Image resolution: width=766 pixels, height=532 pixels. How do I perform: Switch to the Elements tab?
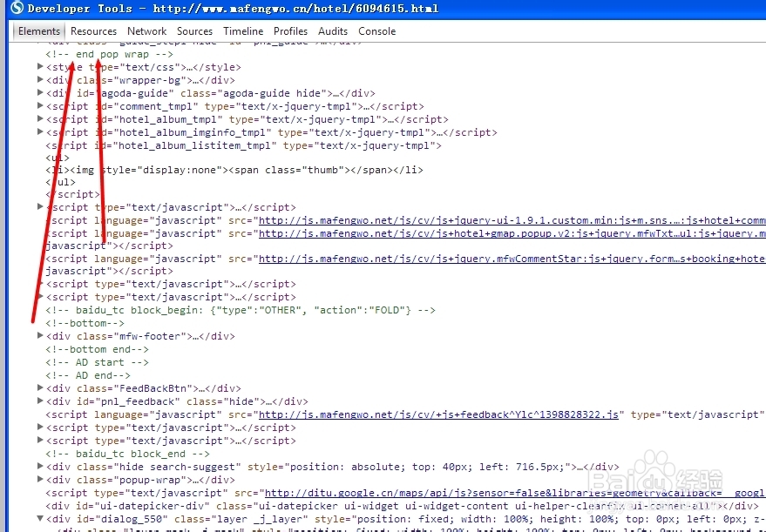click(x=39, y=31)
